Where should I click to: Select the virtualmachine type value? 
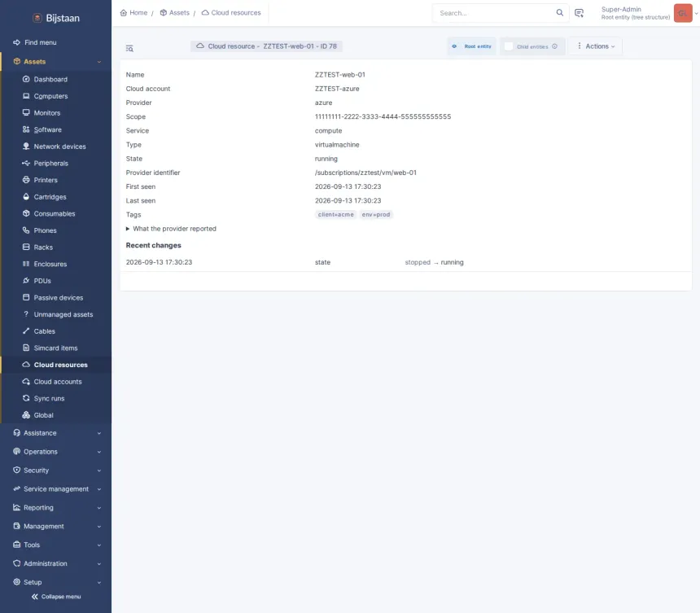click(x=337, y=145)
